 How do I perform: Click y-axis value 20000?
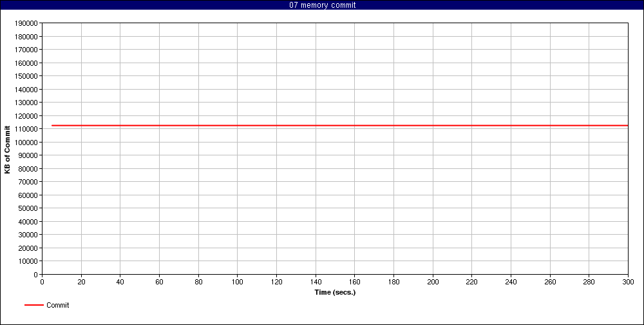coord(28,248)
